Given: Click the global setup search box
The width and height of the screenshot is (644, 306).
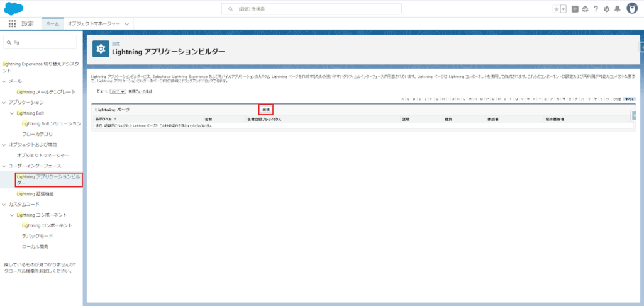Looking at the screenshot, I should click(x=311, y=9).
